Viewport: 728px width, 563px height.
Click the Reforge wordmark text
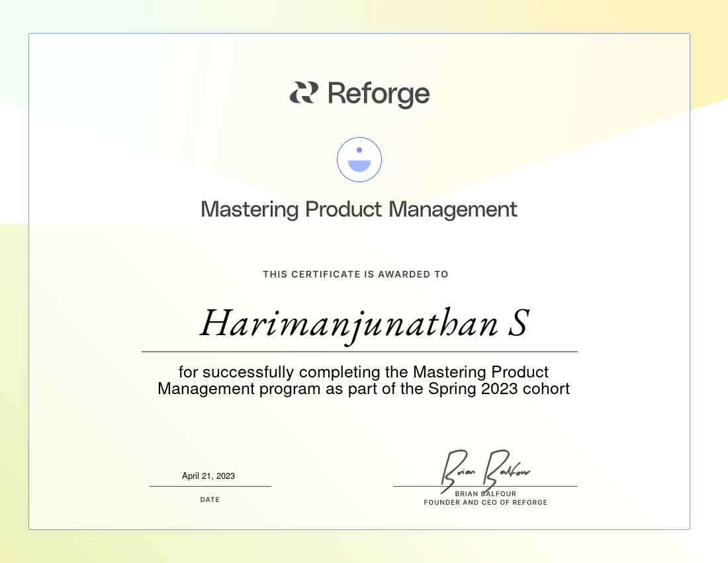pyautogui.click(x=379, y=94)
